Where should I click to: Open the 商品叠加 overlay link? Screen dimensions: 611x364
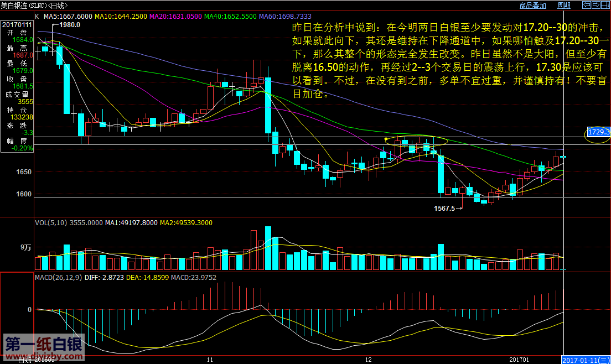(x=532, y=6)
